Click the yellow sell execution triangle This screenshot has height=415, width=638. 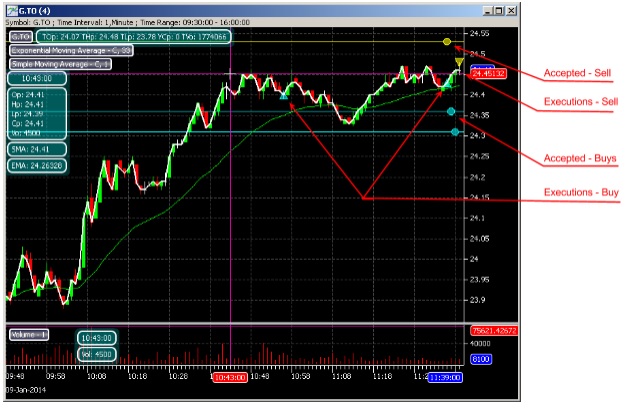(x=458, y=62)
